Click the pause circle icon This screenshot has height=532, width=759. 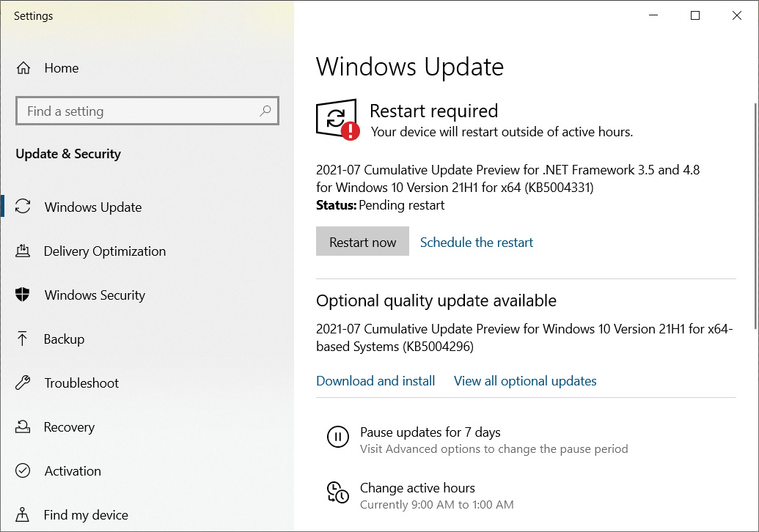click(x=338, y=437)
